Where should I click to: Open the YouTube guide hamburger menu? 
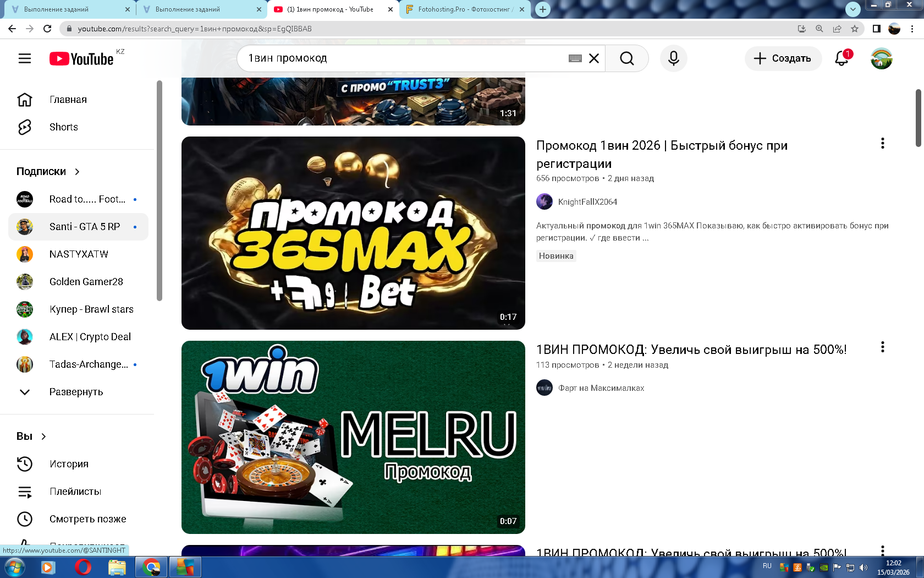pyautogui.click(x=25, y=58)
